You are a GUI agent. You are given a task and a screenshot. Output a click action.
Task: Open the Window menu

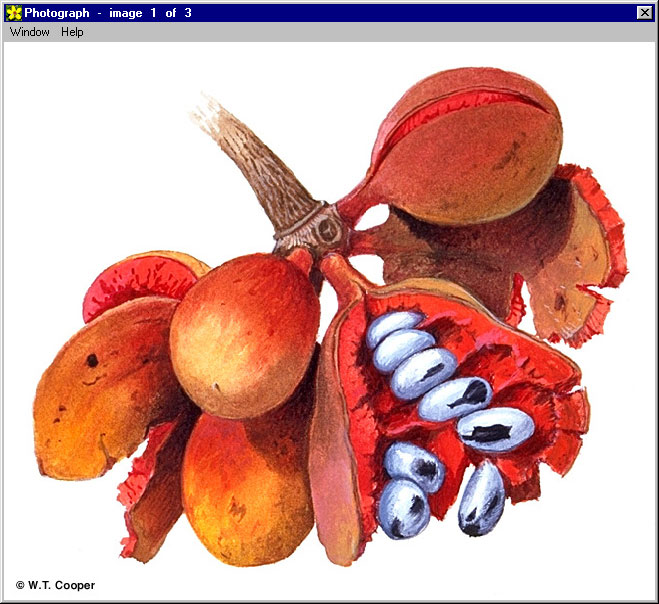[29, 32]
